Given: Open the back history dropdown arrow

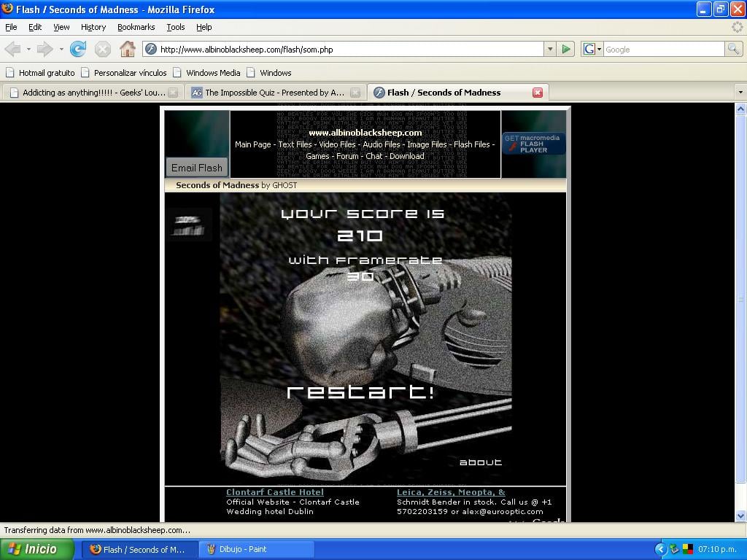Looking at the screenshot, I should coord(28,49).
